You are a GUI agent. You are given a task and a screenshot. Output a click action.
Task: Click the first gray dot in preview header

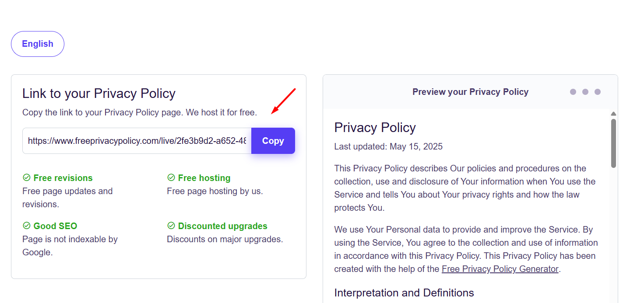[573, 92]
